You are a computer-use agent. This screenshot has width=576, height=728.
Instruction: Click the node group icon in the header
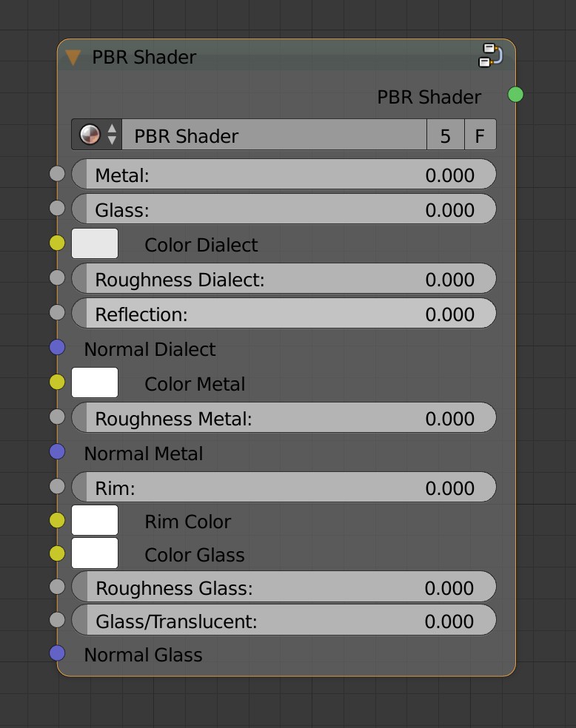[489, 55]
